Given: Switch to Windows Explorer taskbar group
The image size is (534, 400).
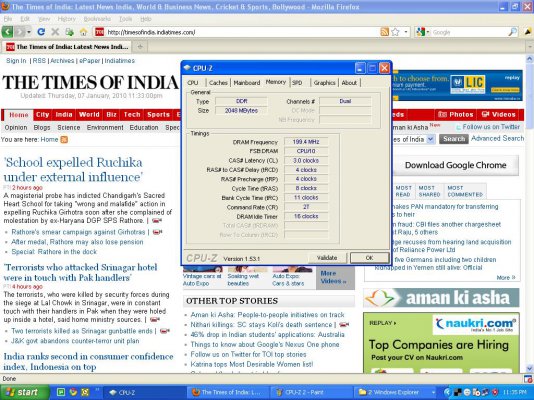Looking at the screenshot, I should (x=396, y=393).
